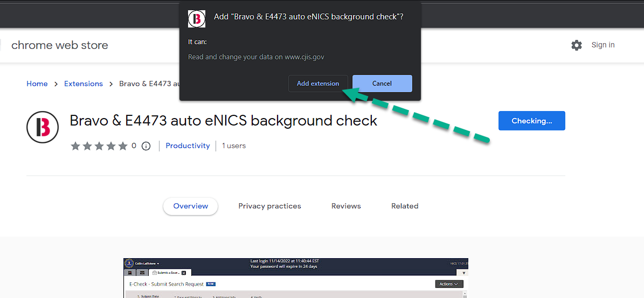Click the FBI seal icon in the preview screenshot
Image resolution: width=644 pixels, height=298 pixels.
coord(129,263)
